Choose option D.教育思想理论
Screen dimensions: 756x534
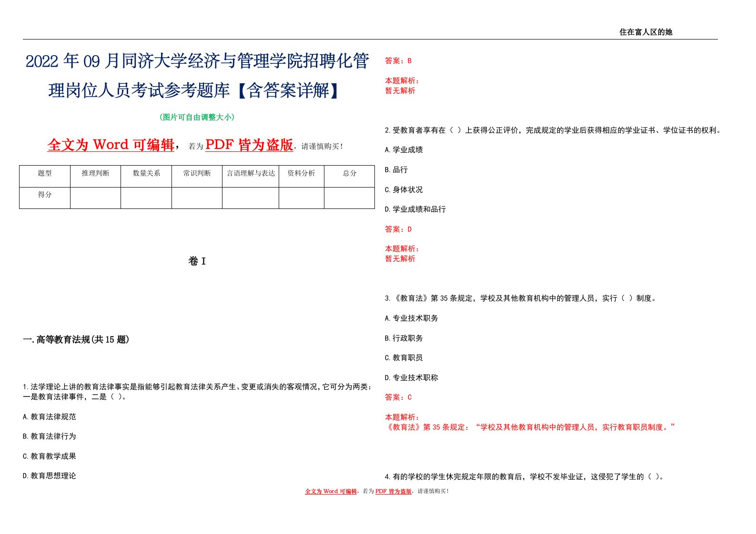[50, 475]
